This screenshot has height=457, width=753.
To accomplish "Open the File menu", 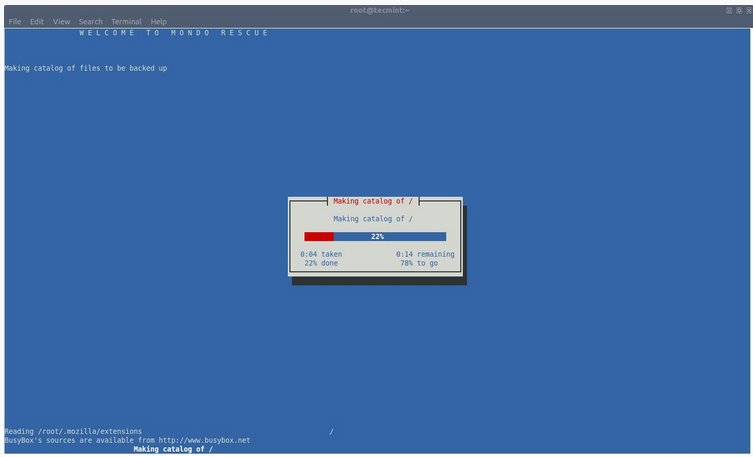I will coord(14,21).
